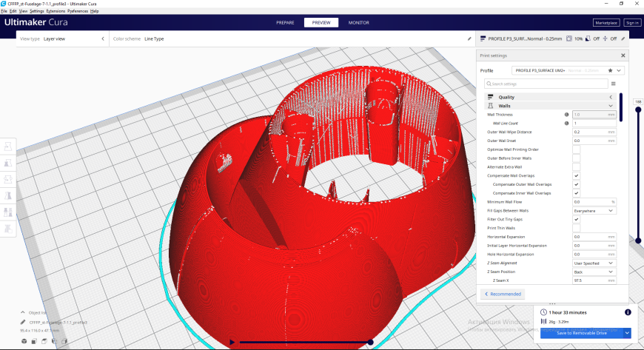Toggle Optimize Wall Printing Order checkbox
Viewport: 644px width, 350px height.
(576, 149)
